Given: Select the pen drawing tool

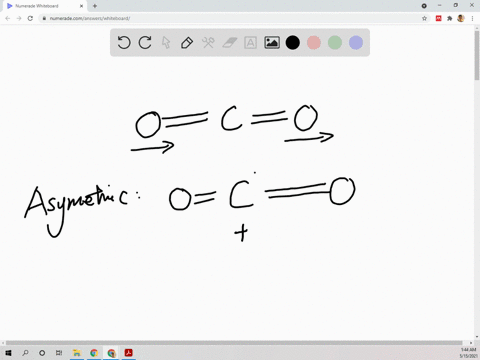Looking at the screenshot, I should pyautogui.click(x=187, y=43).
